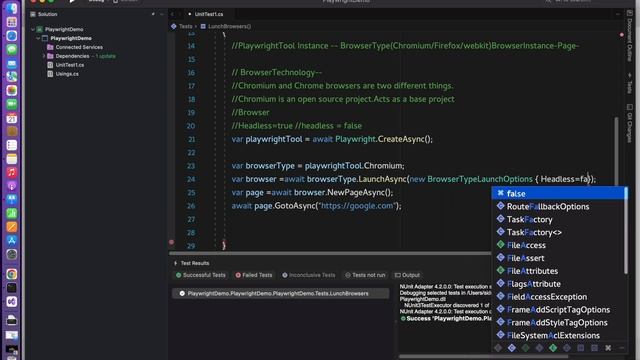This screenshot has height=360, width=640.
Task: Open Usings.cs from the solution tree
Action: (67, 74)
